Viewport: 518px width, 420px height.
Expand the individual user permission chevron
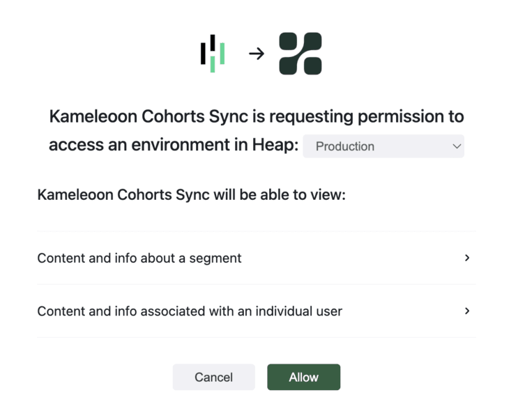(x=467, y=311)
